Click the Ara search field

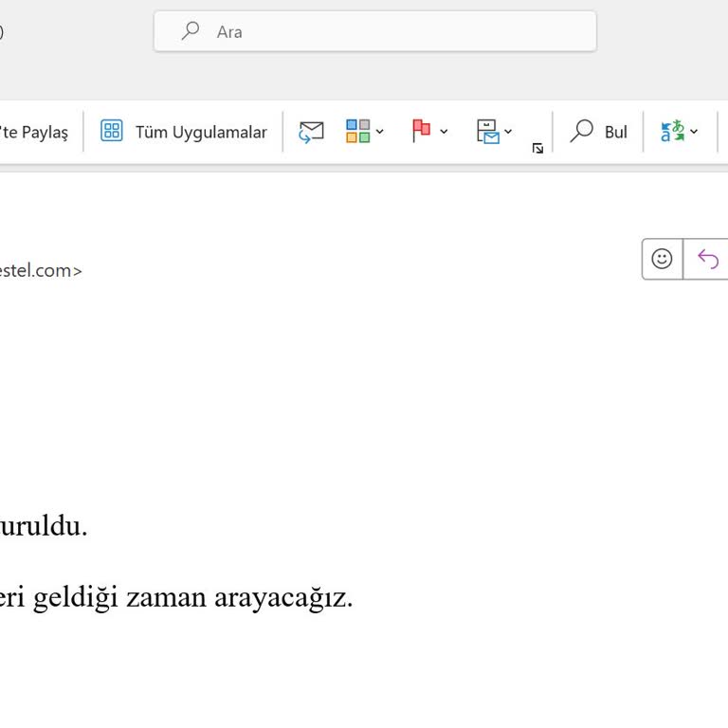[x=375, y=31]
